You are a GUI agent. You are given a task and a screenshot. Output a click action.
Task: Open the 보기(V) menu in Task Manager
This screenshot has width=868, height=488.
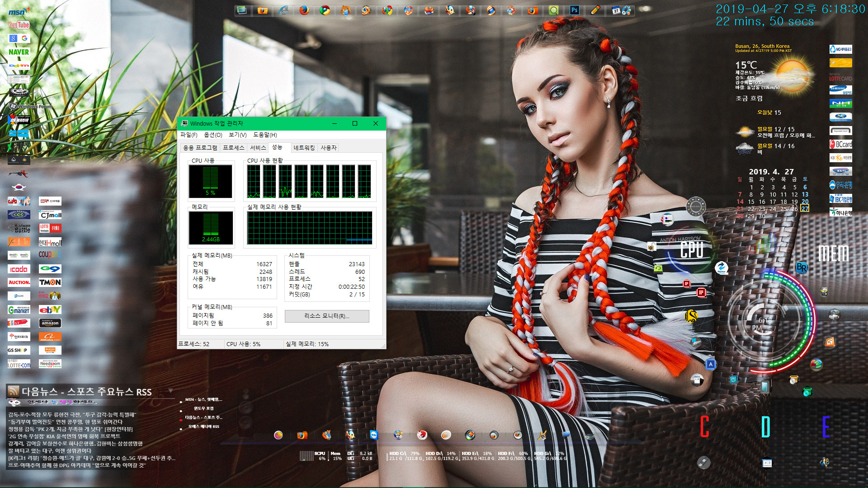pos(237,135)
